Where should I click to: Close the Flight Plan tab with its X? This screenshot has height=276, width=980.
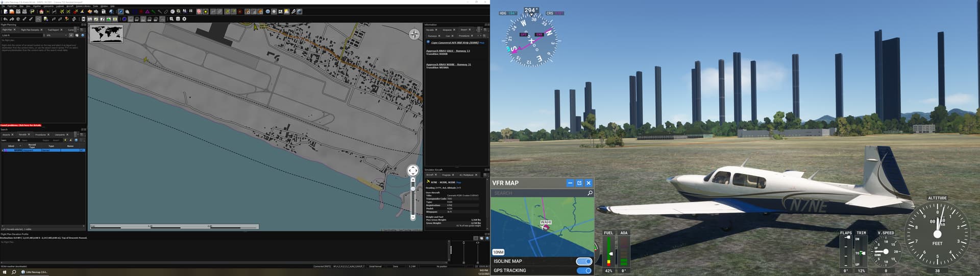15,30
